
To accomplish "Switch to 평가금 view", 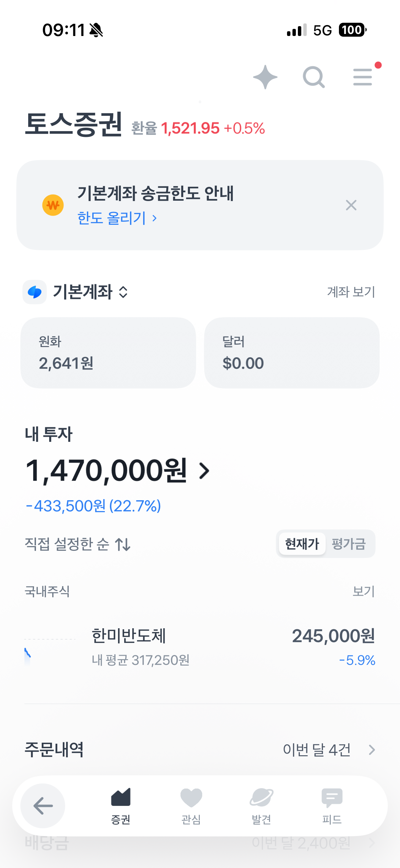I will click(x=349, y=544).
